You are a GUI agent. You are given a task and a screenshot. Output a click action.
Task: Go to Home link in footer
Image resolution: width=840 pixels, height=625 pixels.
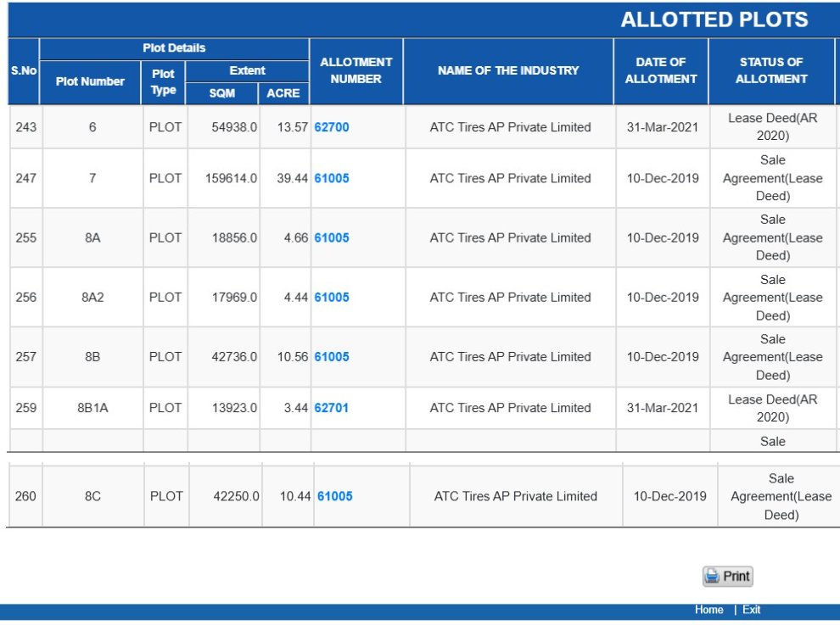708,610
